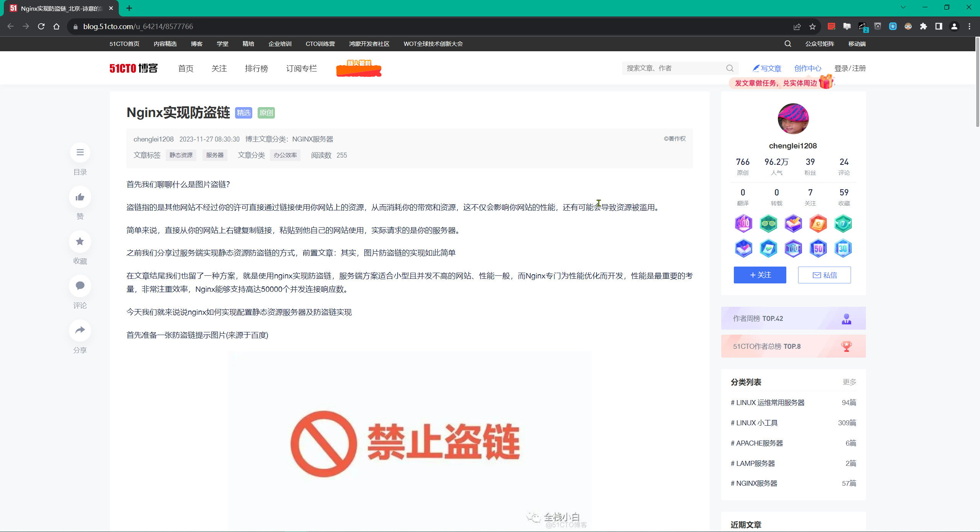
Task: Open the 首页 navigation item
Action: [x=186, y=68]
